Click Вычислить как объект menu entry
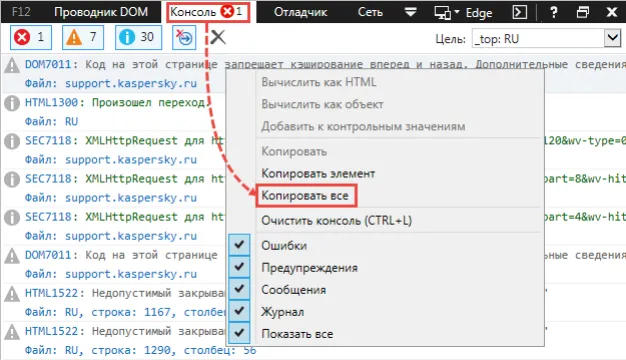 coord(322,105)
